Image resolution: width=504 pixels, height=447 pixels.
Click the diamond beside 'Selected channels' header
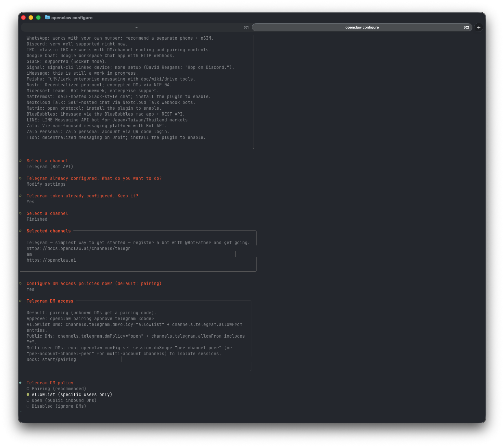[x=20, y=231]
